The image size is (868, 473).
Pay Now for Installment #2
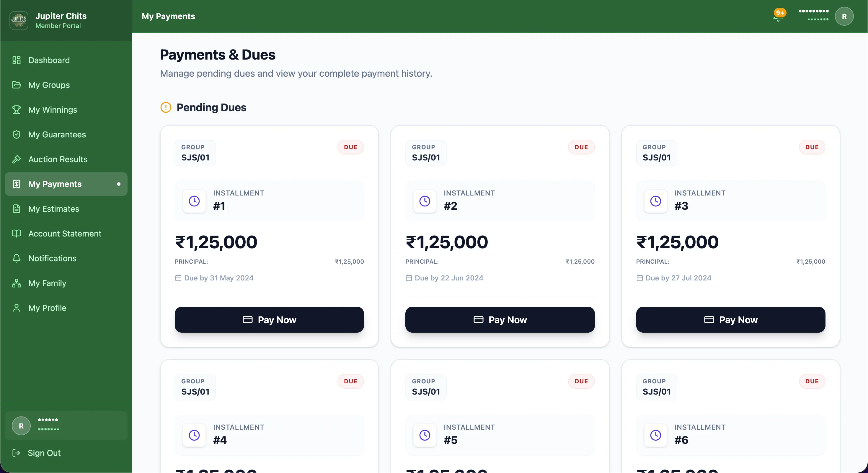tap(500, 319)
